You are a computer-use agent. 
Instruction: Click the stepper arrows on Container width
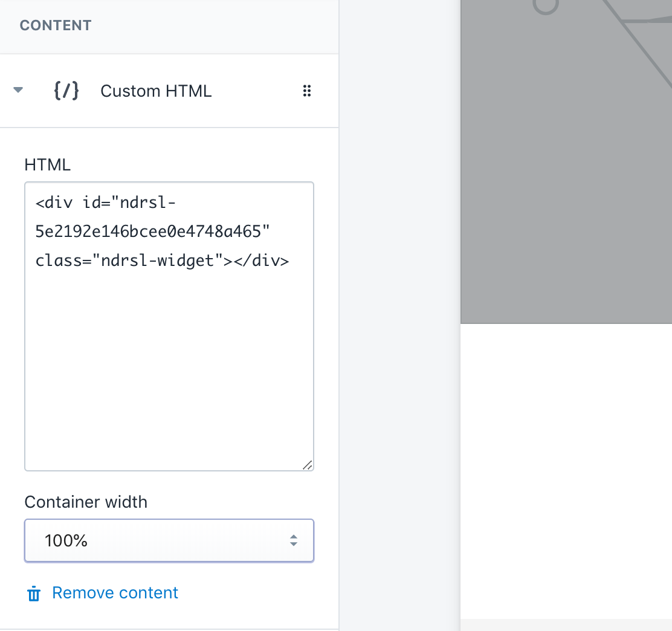[294, 540]
